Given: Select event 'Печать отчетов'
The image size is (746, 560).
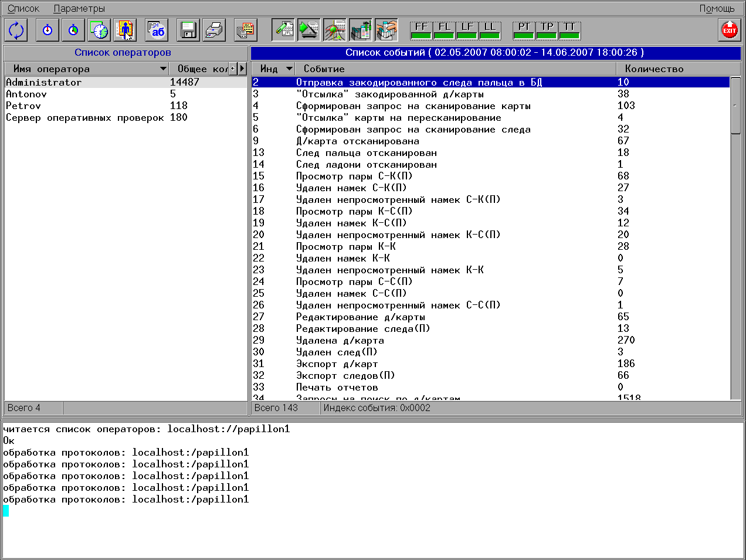Looking at the screenshot, I should (491, 387).
